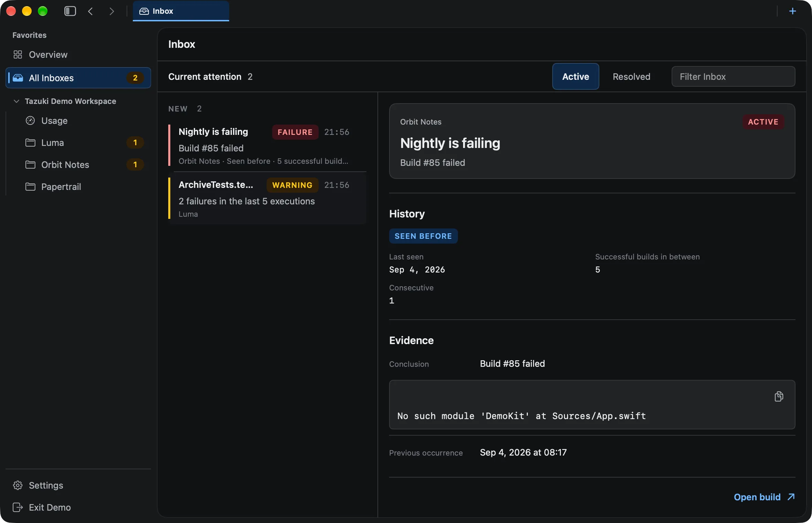Open the Usage page

84,120
